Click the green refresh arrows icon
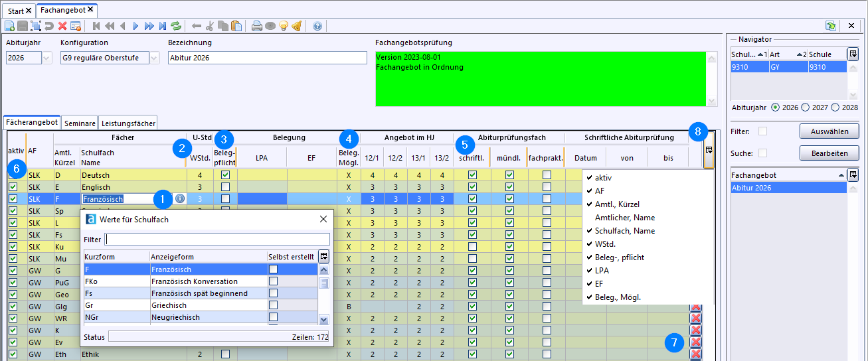 tap(176, 26)
